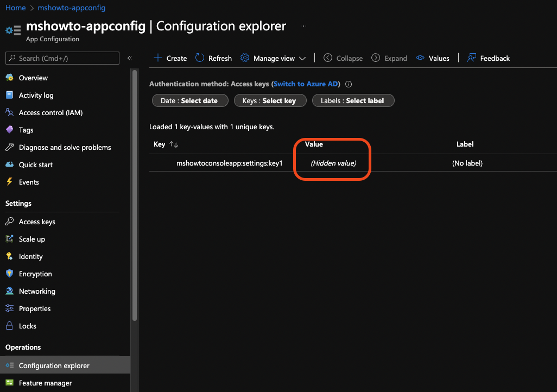The image size is (557, 392).
Task: Click the Label column header
Action: pos(465,144)
